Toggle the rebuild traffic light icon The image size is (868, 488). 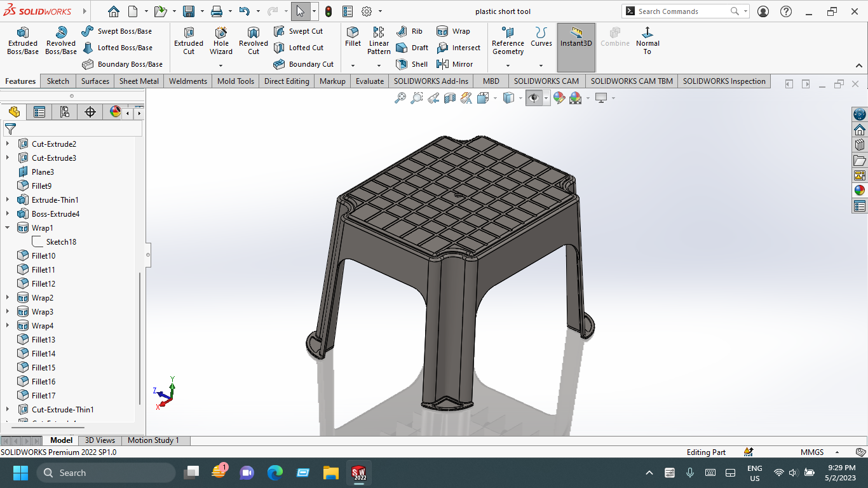tap(329, 11)
